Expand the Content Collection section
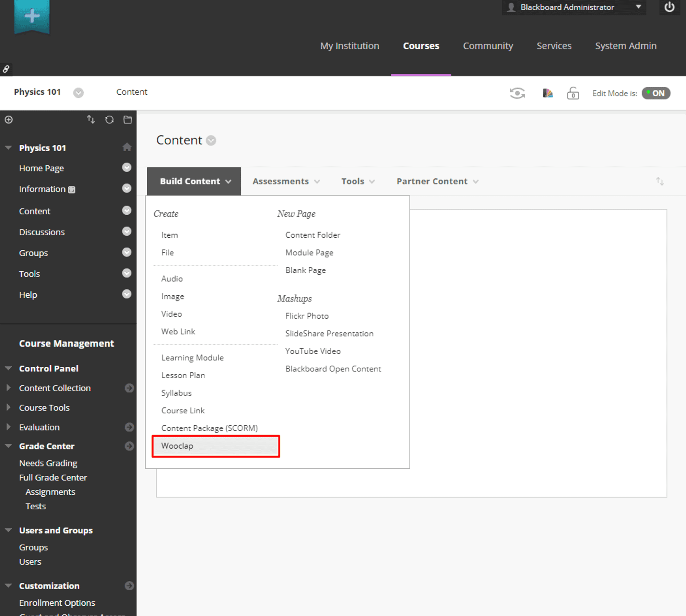 click(9, 388)
